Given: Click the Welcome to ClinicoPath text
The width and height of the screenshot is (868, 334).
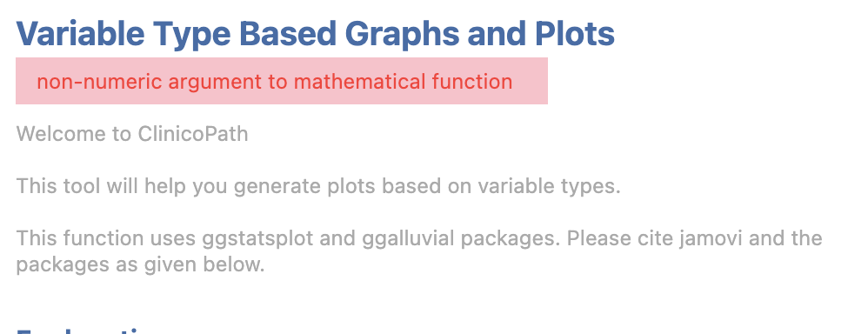Looking at the screenshot, I should point(132,134).
